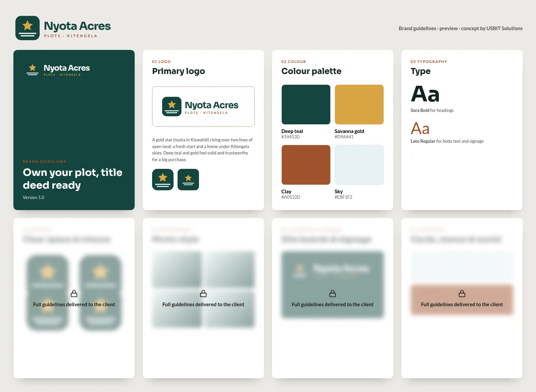Click the lock icon on the blurred photo grid card
The height and width of the screenshot is (392, 536).
203,294
